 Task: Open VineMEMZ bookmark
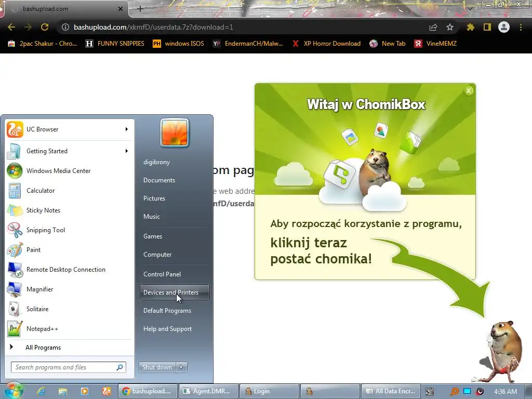tap(435, 44)
